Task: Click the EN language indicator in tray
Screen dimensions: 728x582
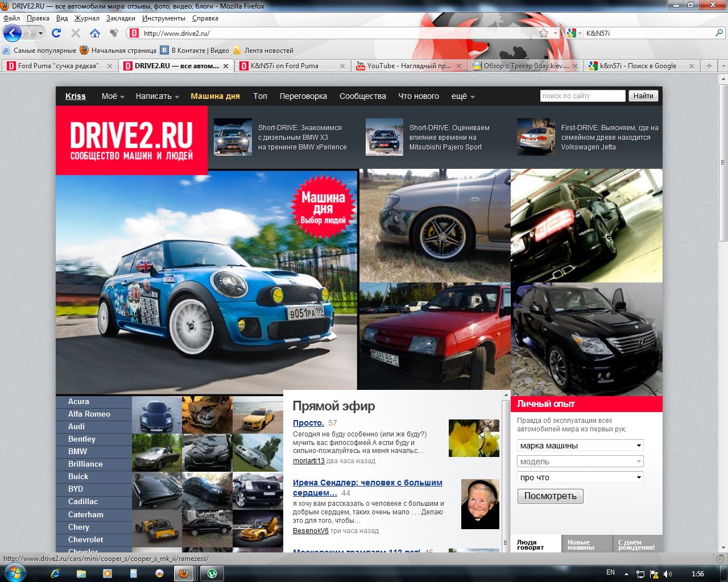Action: 610,573
